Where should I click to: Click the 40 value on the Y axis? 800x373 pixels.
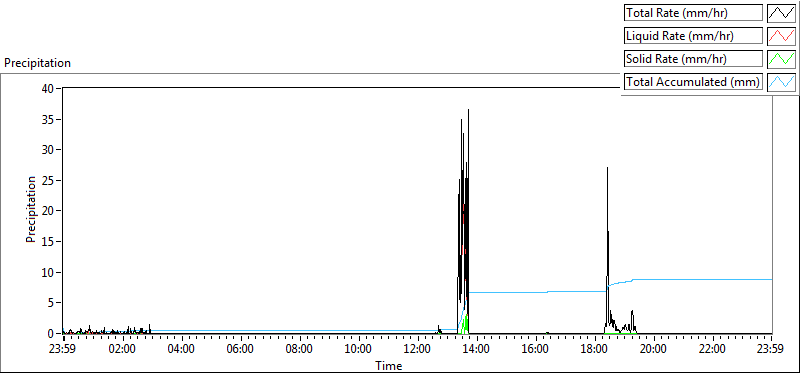click(x=48, y=88)
